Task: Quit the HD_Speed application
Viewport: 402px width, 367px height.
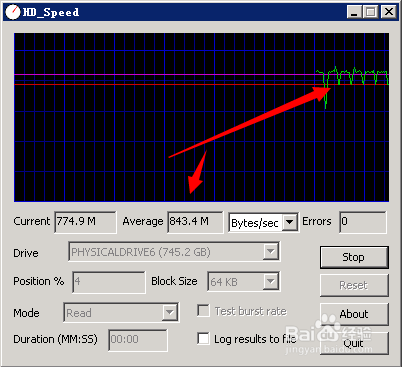Action: 354,343
